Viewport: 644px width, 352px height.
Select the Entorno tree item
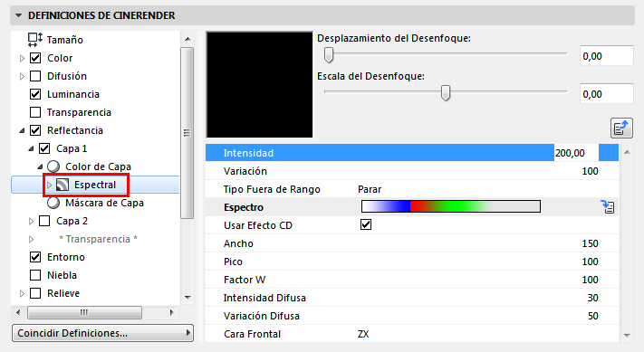[x=66, y=257]
